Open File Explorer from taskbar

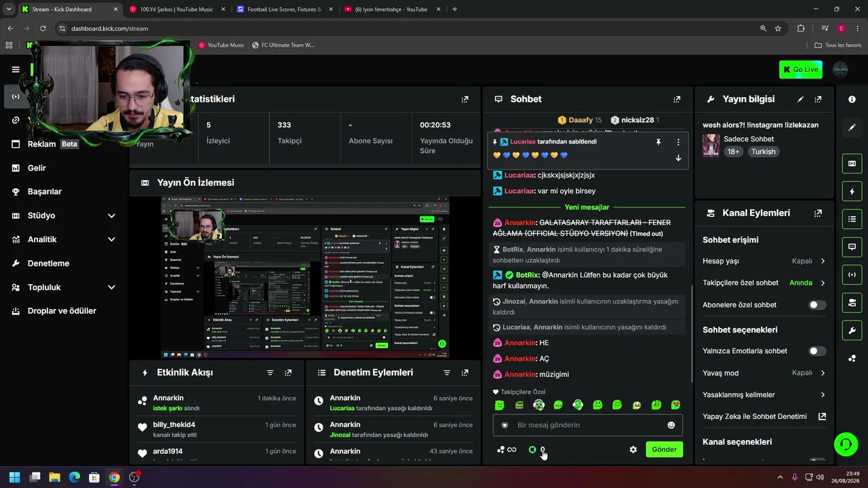click(54, 477)
